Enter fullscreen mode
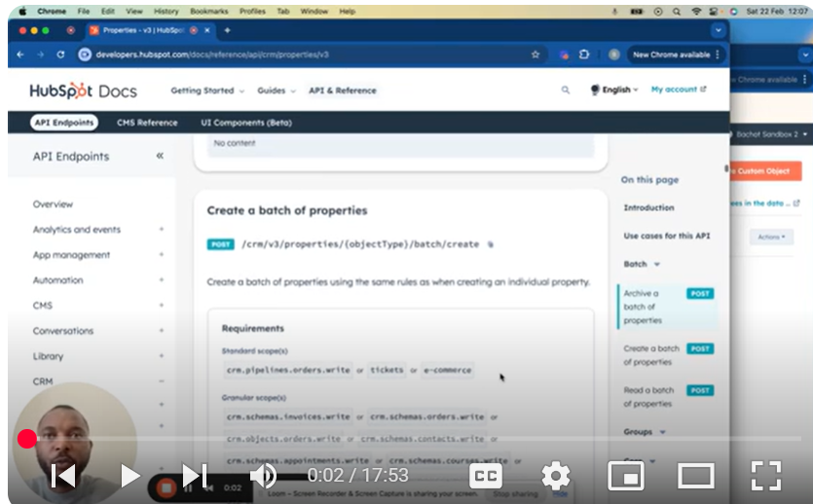The height and width of the screenshot is (504, 813). (x=766, y=476)
